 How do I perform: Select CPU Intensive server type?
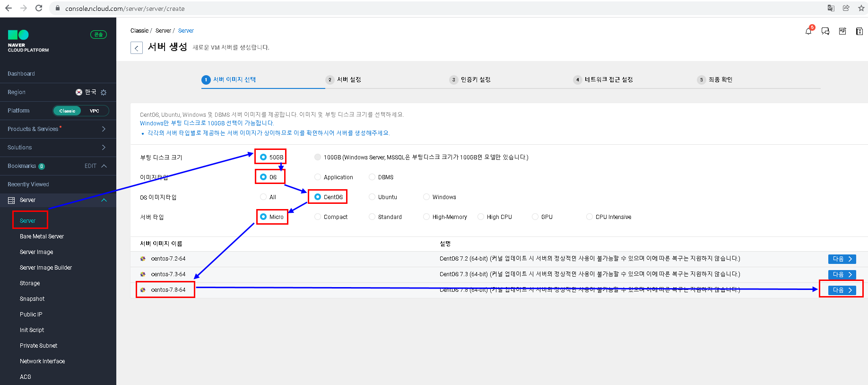click(x=590, y=217)
